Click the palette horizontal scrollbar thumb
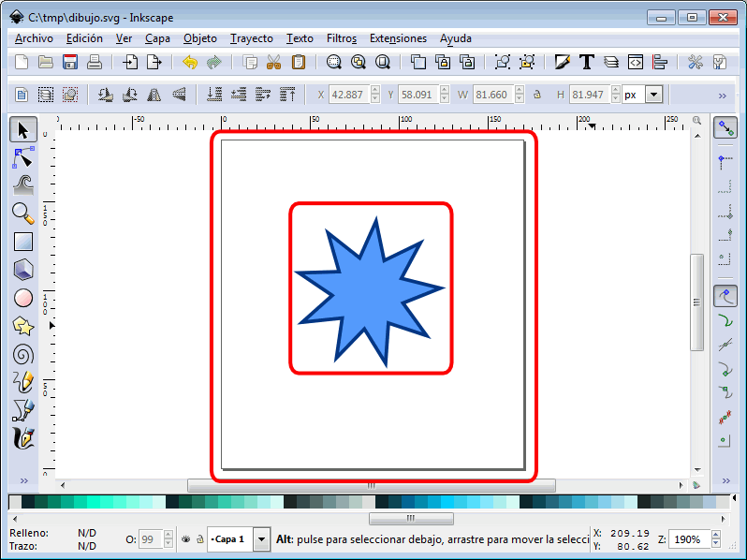 pos(411,519)
